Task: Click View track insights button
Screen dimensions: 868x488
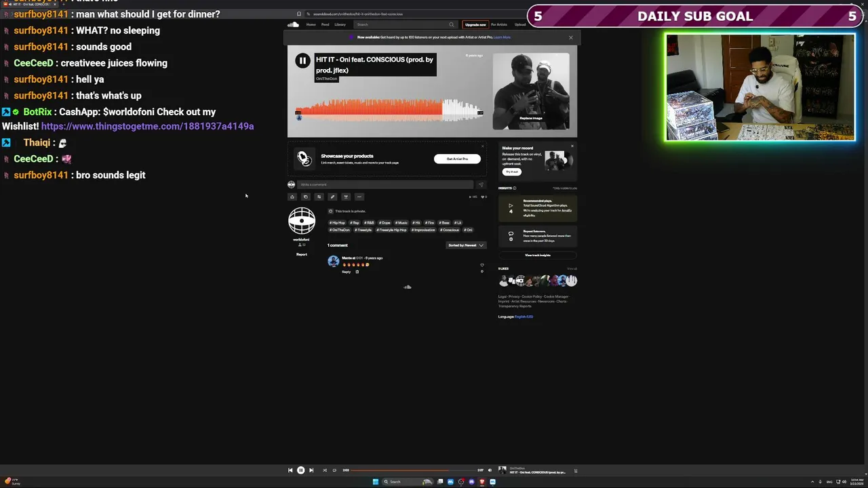Action: (x=538, y=255)
